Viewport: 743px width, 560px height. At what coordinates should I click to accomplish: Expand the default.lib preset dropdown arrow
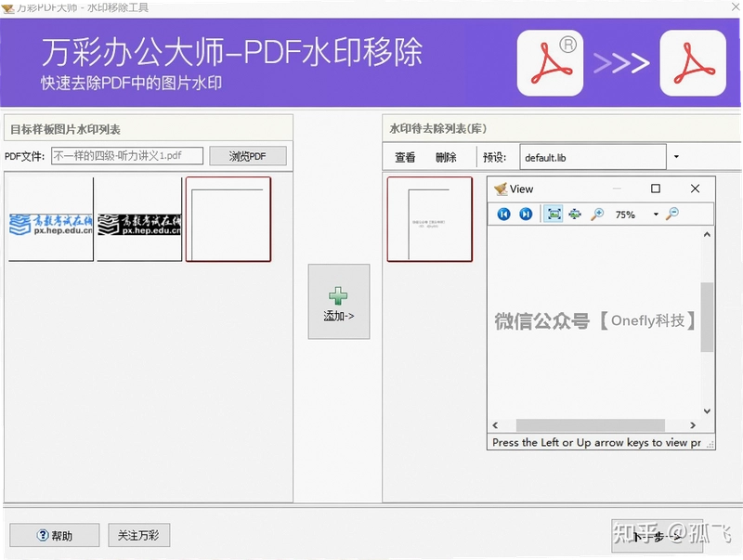coord(676,157)
